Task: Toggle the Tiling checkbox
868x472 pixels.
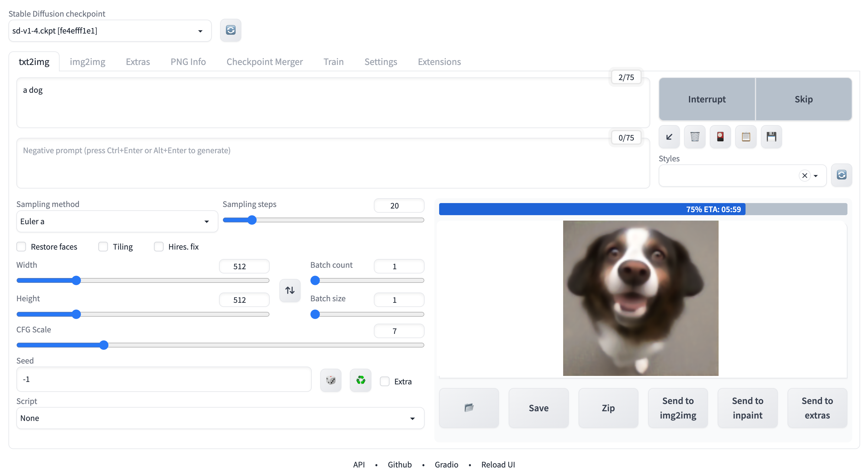Action: (x=103, y=247)
